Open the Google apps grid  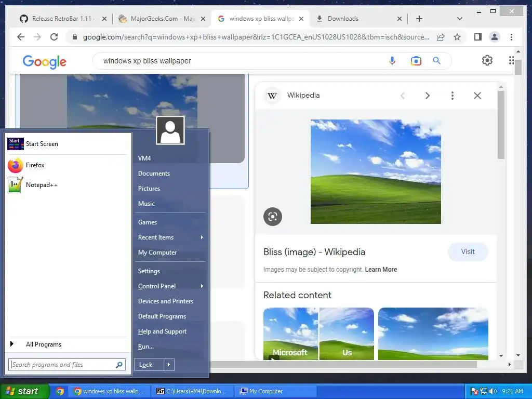pyautogui.click(x=511, y=60)
